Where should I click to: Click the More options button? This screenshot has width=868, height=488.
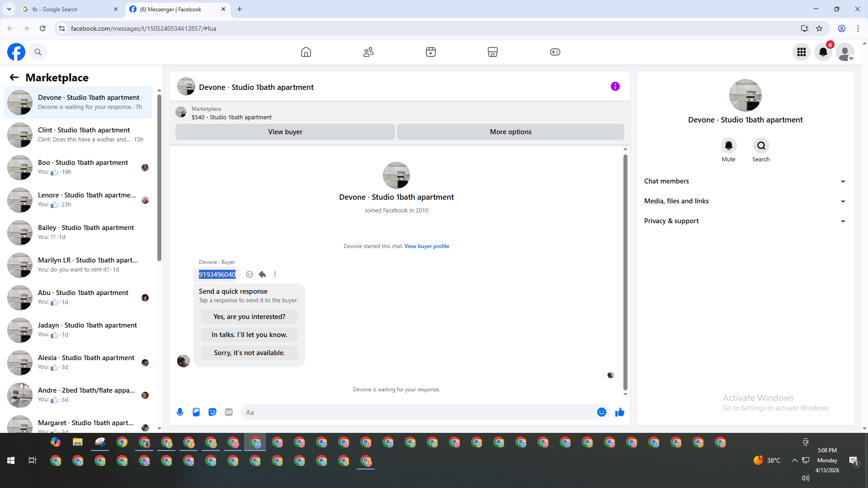click(511, 132)
